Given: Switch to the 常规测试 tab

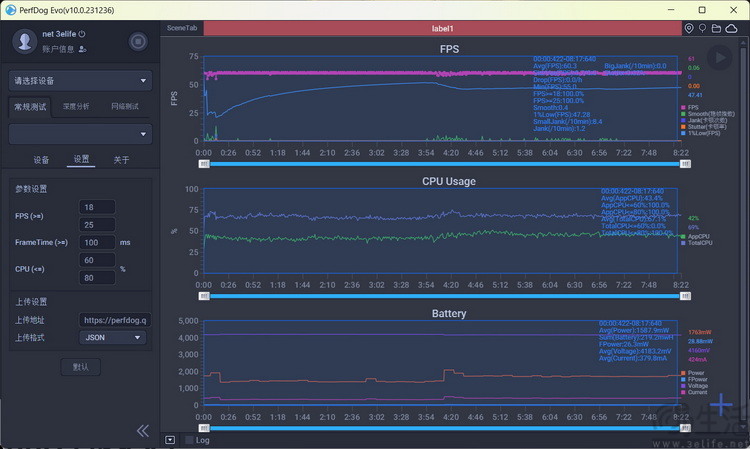Looking at the screenshot, I should [30, 107].
